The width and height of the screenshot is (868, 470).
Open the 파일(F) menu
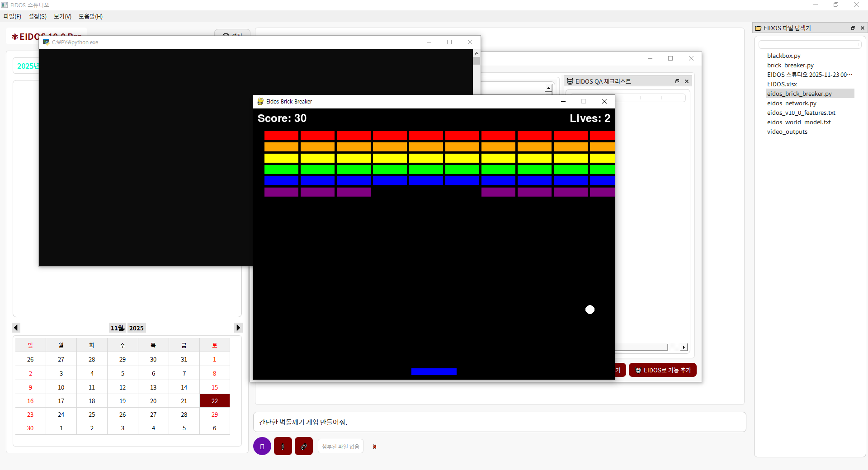(12, 16)
